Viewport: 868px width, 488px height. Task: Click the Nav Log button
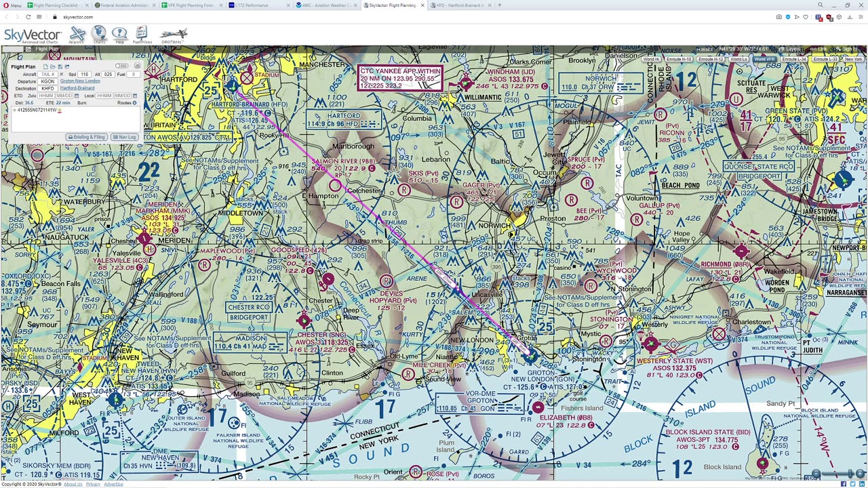125,137
